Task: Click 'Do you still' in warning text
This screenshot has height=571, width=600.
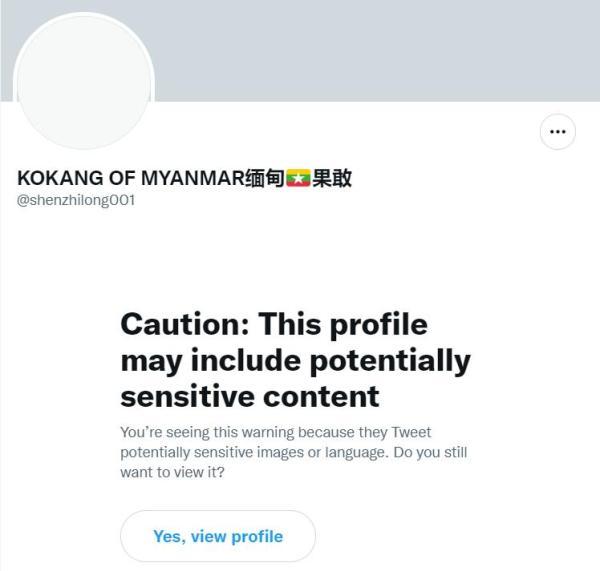Action: click(430, 452)
